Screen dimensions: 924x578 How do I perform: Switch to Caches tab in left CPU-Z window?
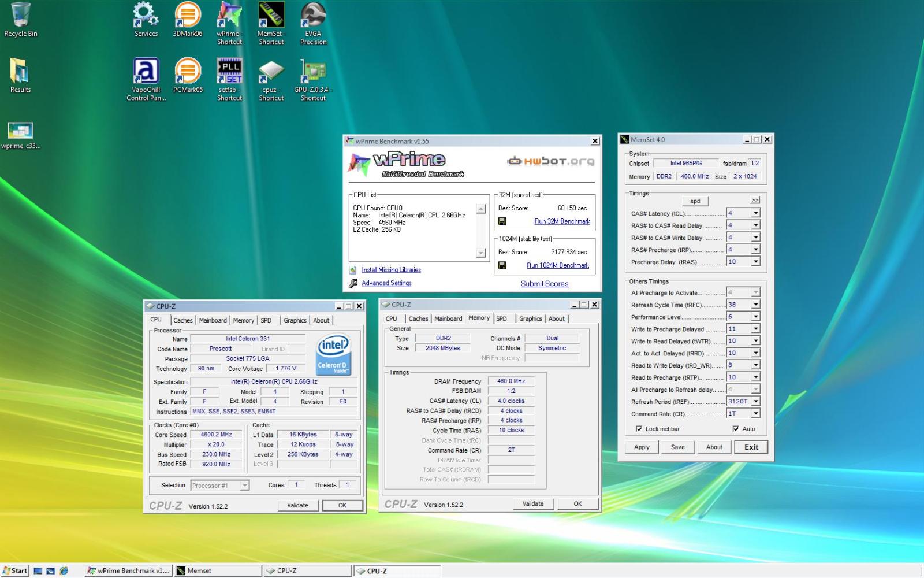pyautogui.click(x=183, y=320)
